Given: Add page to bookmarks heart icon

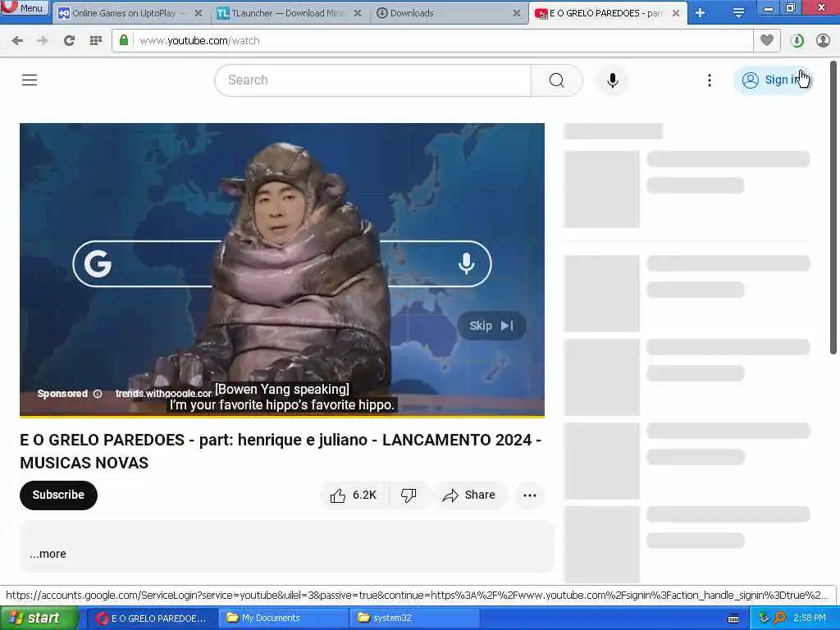Looking at the screenshot, I should [767, 40].
